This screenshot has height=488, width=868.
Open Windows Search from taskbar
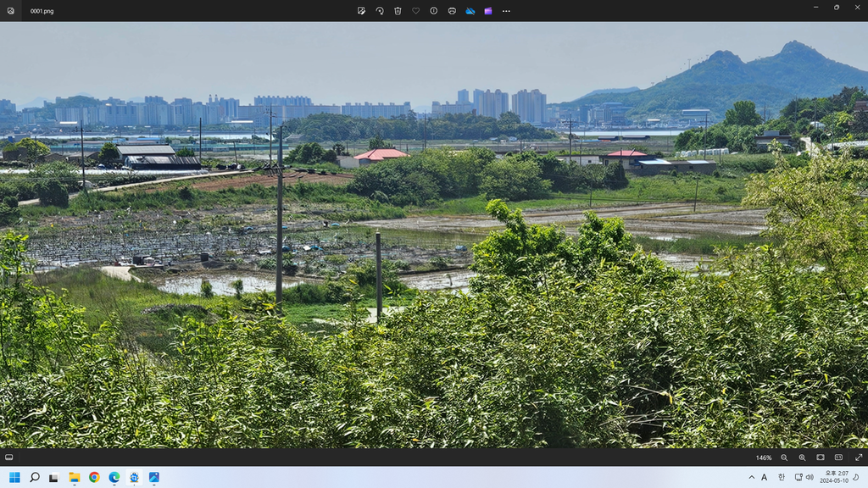[x=34, y=477]
